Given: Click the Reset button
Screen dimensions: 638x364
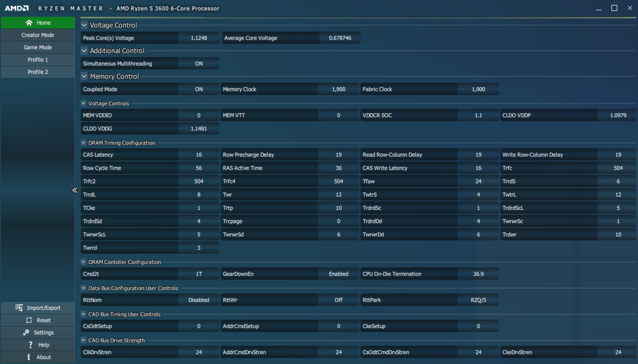Looking at the screenshot, I should click(38, 320).
